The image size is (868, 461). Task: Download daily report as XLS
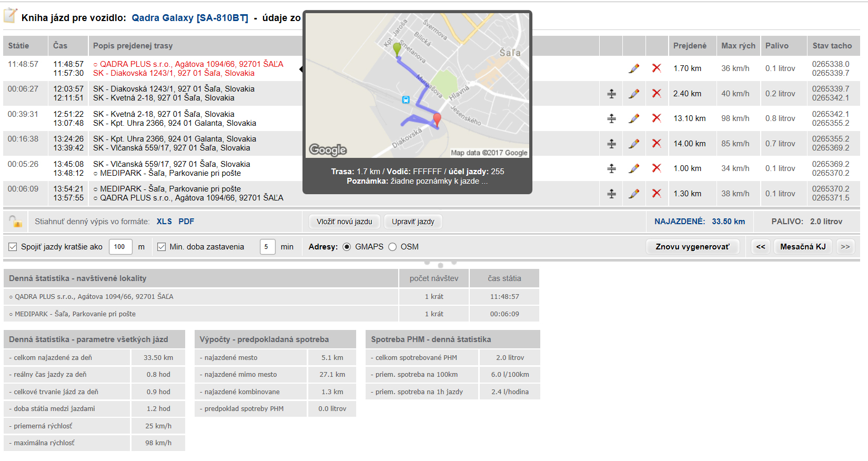[x=164, y=222]
